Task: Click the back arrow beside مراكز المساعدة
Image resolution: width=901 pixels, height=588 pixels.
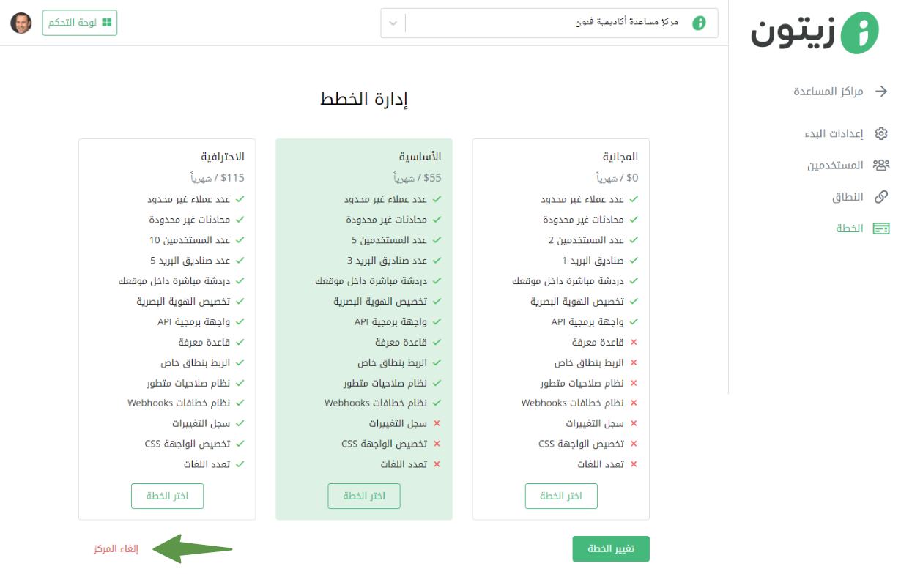Action: (881, 92)
